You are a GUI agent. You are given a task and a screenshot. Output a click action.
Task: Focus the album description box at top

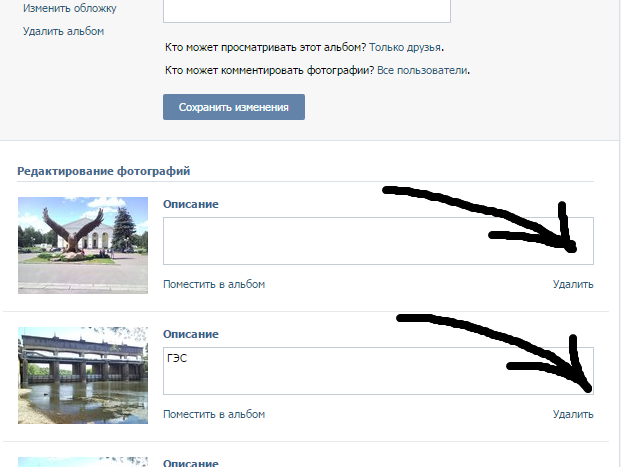click(307, 11)
